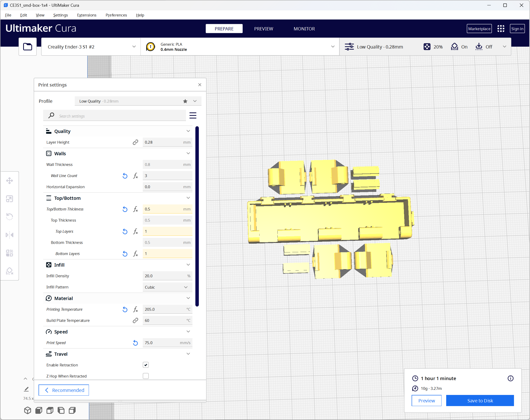Disable the Enable Retraction checkbox
Image resolution: width=530 pixels, height=420 pixels.
pos(146,365)
